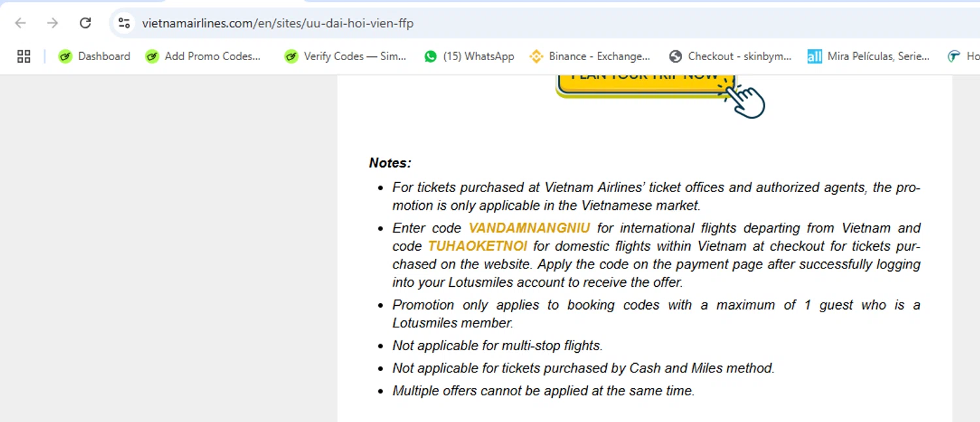Open site information icon in address bar
The image size is (980, 422).
(x=124, y=24)
